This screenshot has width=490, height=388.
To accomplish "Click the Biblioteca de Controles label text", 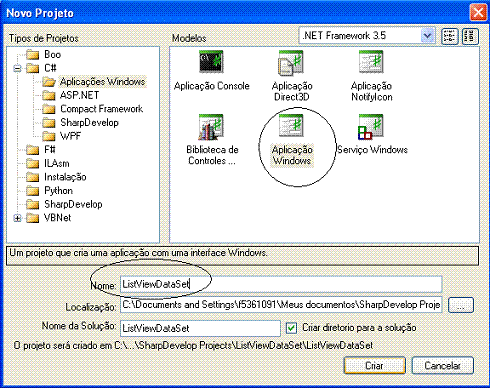I will click(x=212, y=155).
